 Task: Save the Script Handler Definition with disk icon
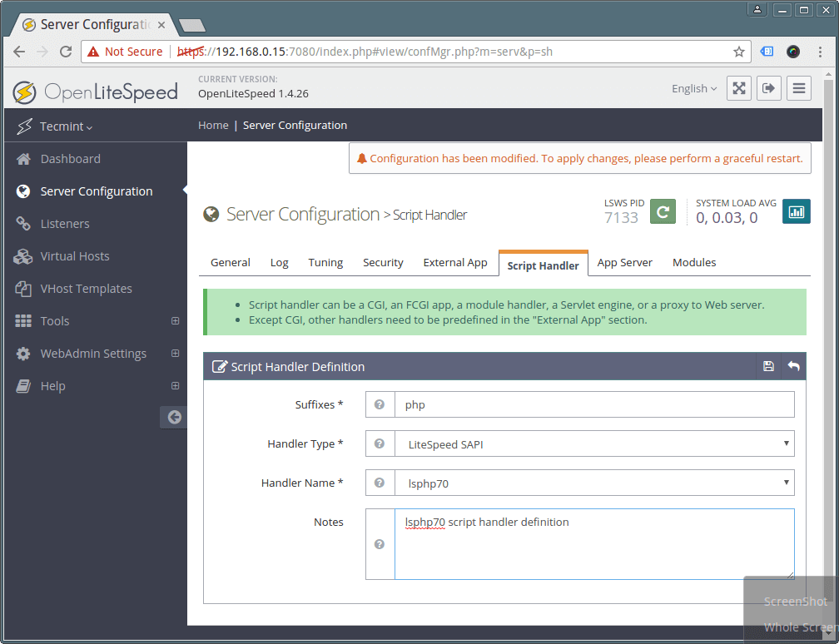pos(768,367)
